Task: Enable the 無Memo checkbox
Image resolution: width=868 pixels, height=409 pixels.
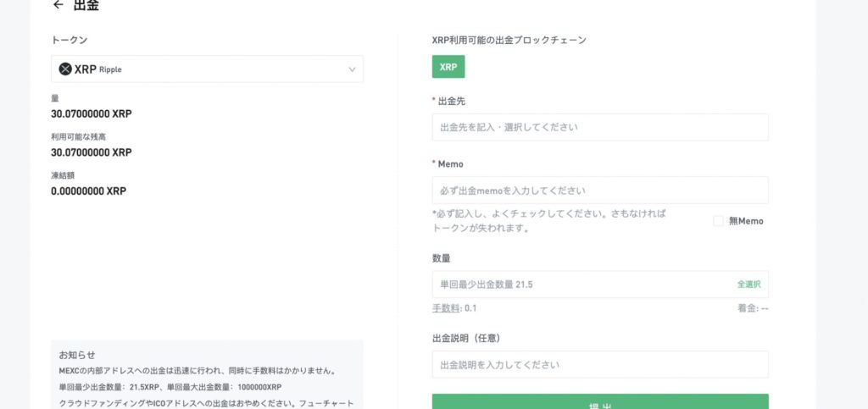Action: [x=718, y=221]
